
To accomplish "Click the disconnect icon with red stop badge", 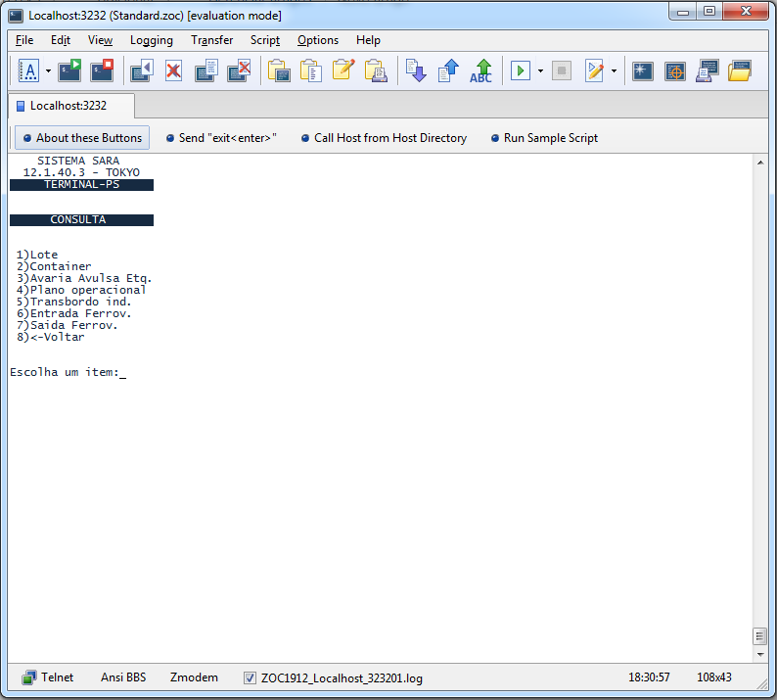I will click(102, 70).
